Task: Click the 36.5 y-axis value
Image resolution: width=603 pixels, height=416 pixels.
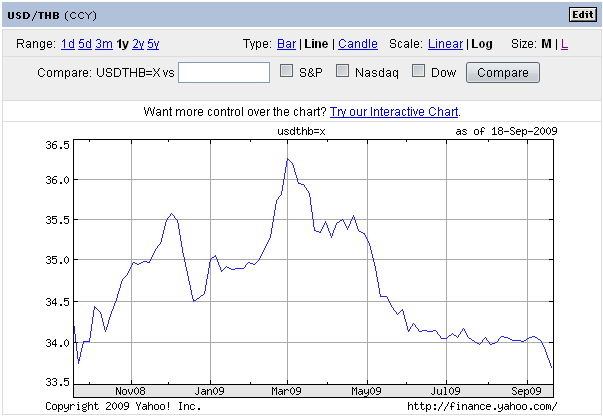Action: [x=58, y=145]
